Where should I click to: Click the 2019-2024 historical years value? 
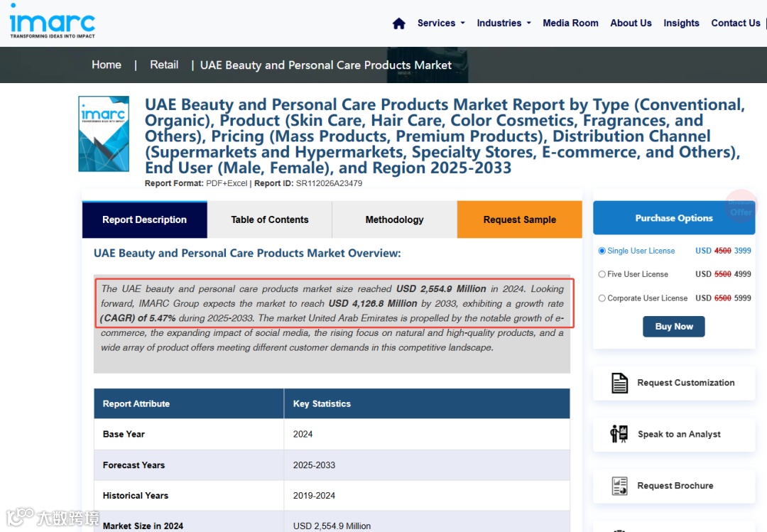(314, 495)
